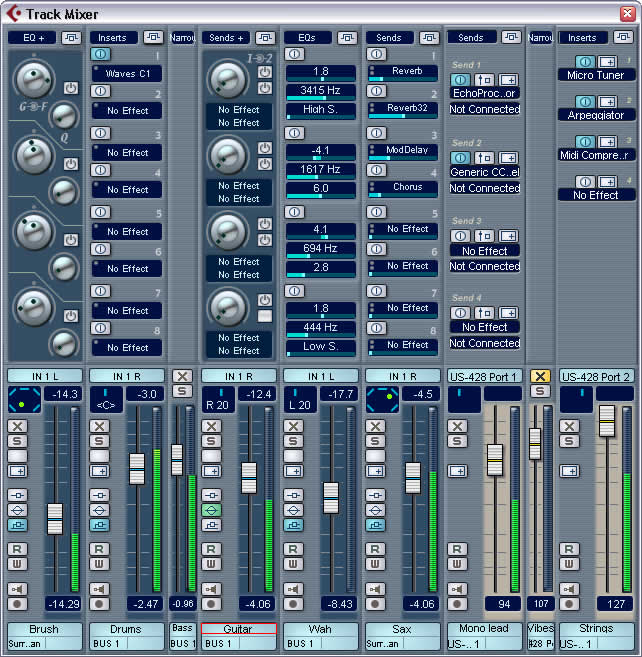Viewport: 642px width, 657px height.
Task: Enable Write automation on Sax channel
Action: pos(375,564)
